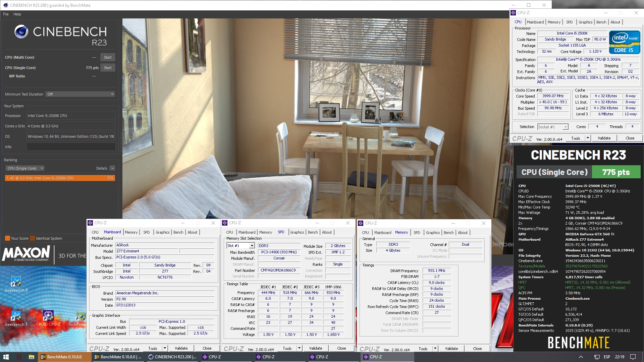Click the BIOS Date value 07/11/2013

coord(165,305)
